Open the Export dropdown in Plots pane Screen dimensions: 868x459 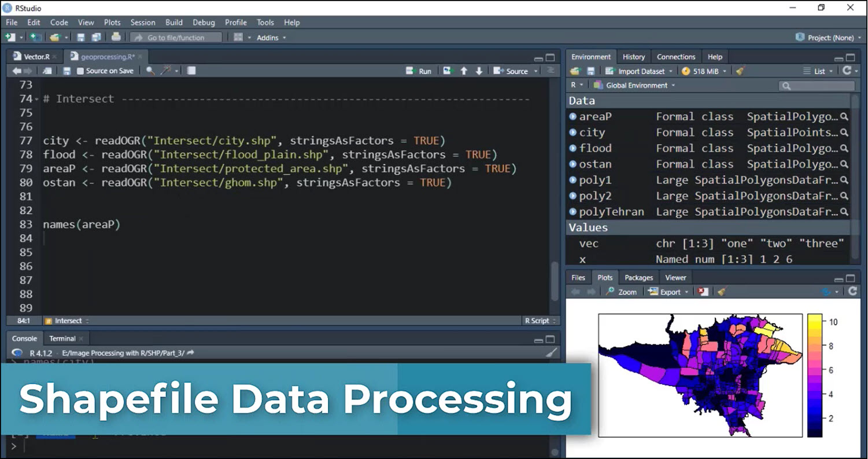668,292
